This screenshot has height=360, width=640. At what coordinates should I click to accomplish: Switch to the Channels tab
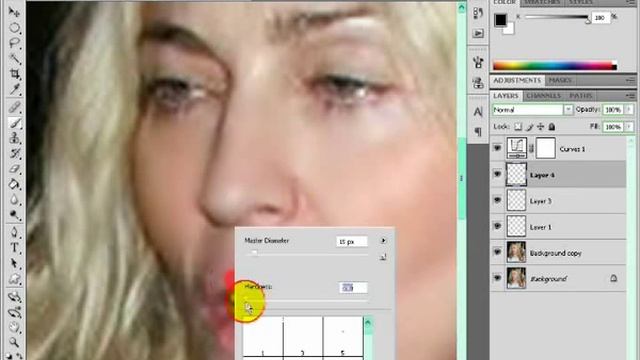(543, 96)
